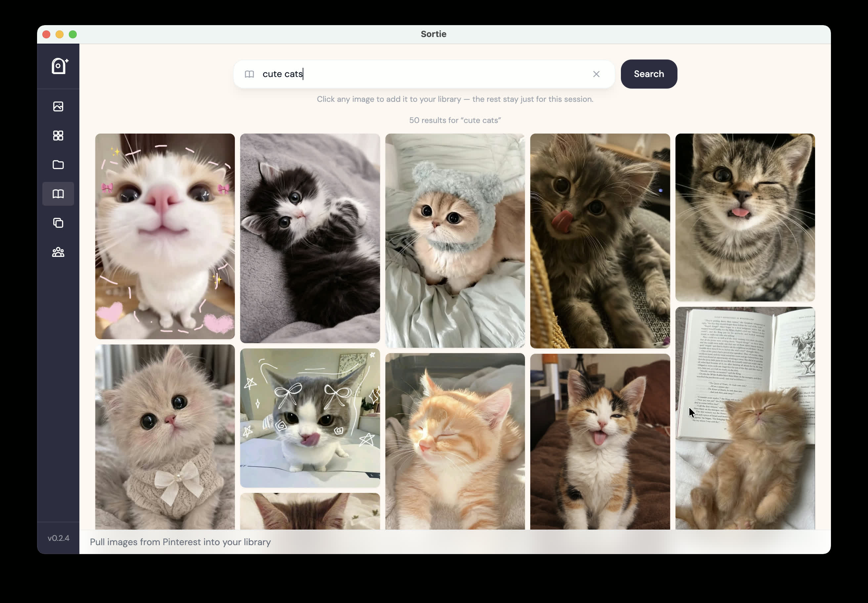This screenshot has width=868, height=603.
Task: Add the black and white fluffy kitten
Action: pos(310,238)
